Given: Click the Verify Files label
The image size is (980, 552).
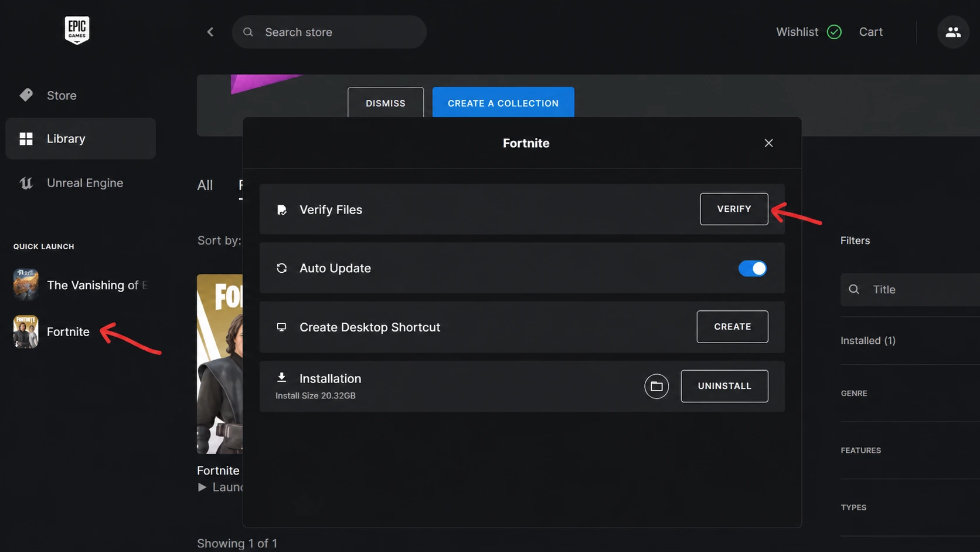Looking at the screenshot, I should point(331,210).
